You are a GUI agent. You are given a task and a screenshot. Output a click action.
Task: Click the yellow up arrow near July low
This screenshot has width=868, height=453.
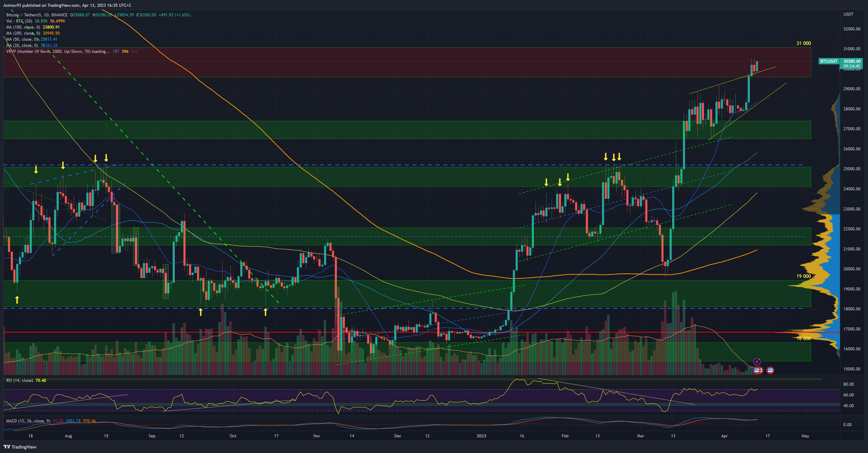pyautogui.click(x=17, y=299)
